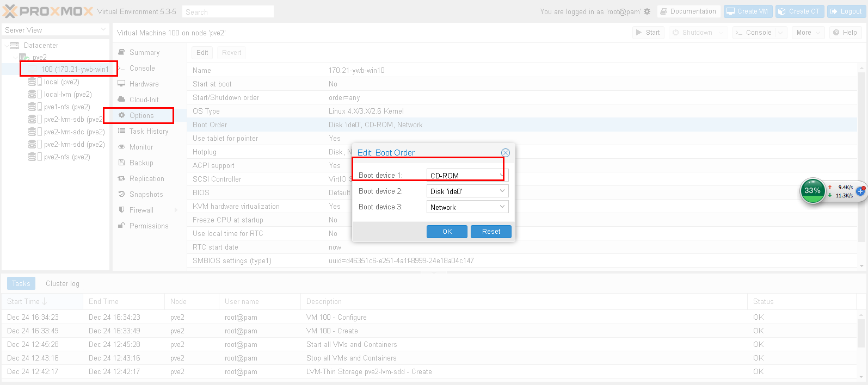This screenshot has width=868, height=385.
Task: Switch to the Cluster log tab
Action: click(x=63, y=283)
